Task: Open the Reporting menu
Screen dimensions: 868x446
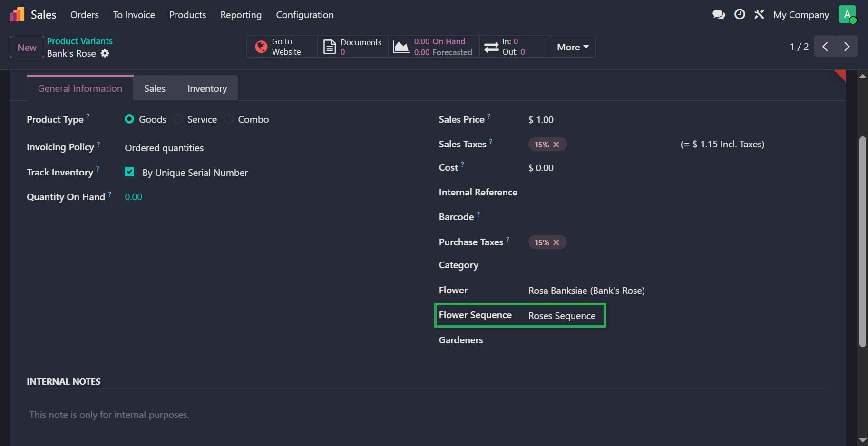Action: pos(241,15)
